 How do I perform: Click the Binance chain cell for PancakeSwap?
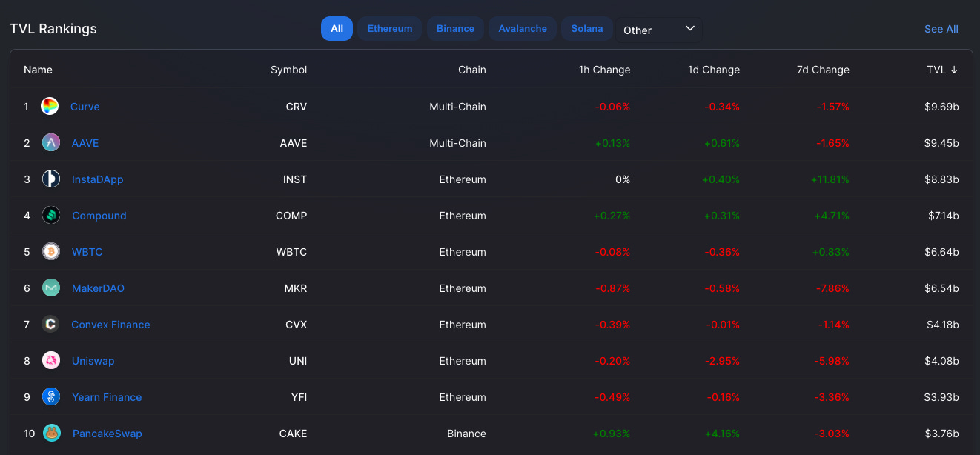(x=466, y=434)
